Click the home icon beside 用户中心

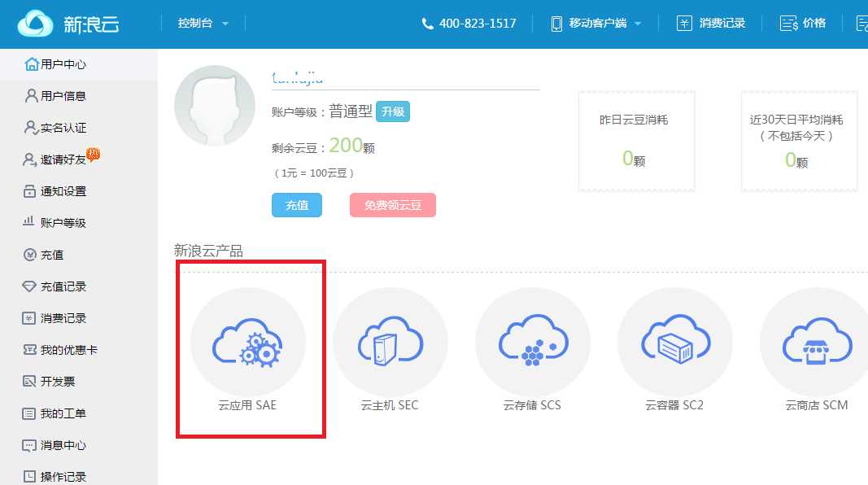[32, 64]
